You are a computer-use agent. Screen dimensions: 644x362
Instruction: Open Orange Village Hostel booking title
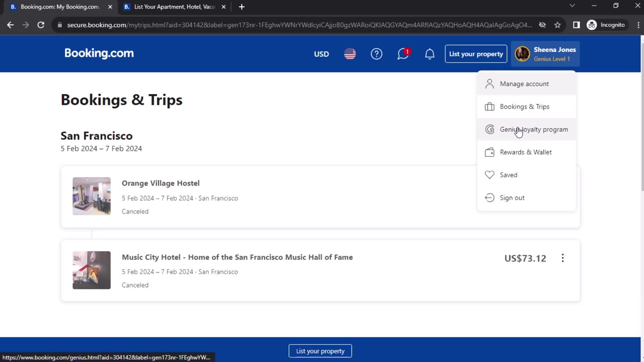tap(161, 183)
